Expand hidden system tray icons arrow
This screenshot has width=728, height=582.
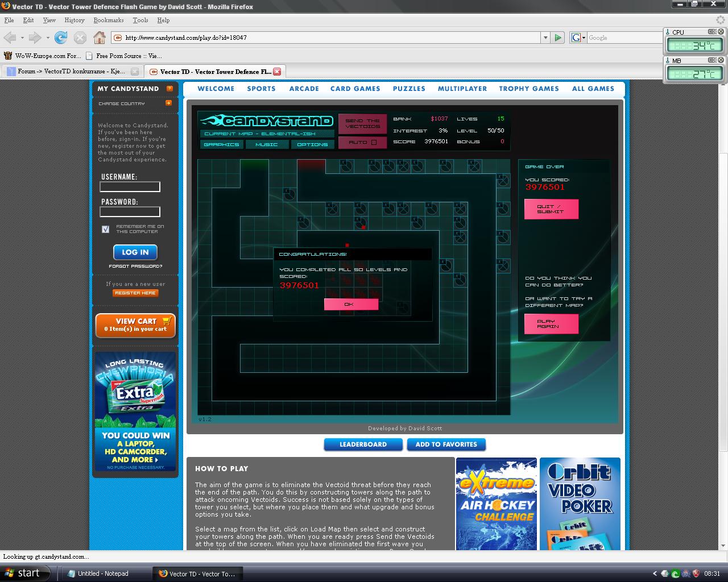[x=655, y=573]
